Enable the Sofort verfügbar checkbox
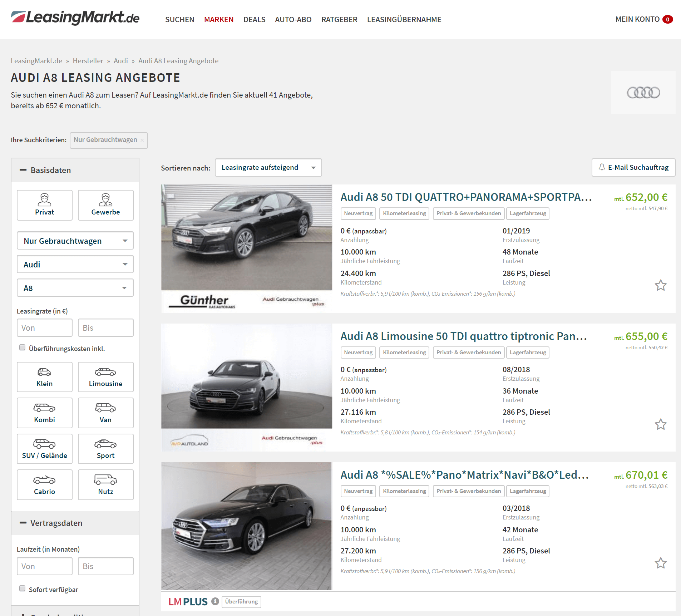 click(x=22, y=588)
